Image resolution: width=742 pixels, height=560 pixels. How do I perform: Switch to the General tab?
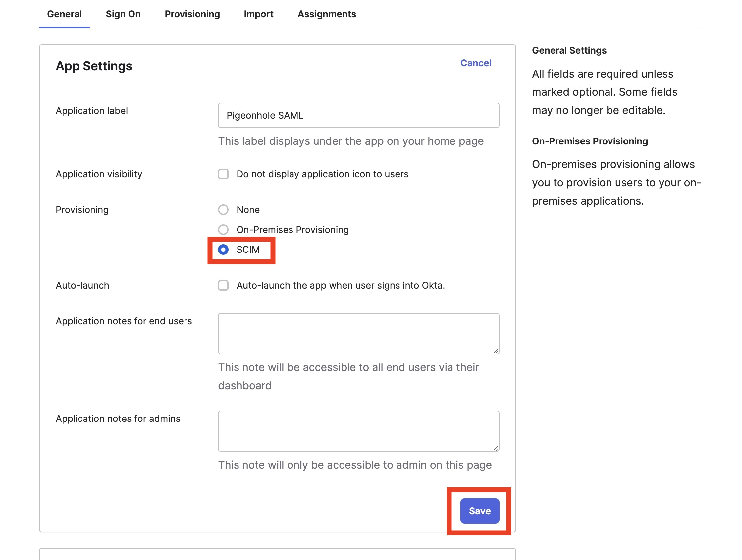pos(64,14)
